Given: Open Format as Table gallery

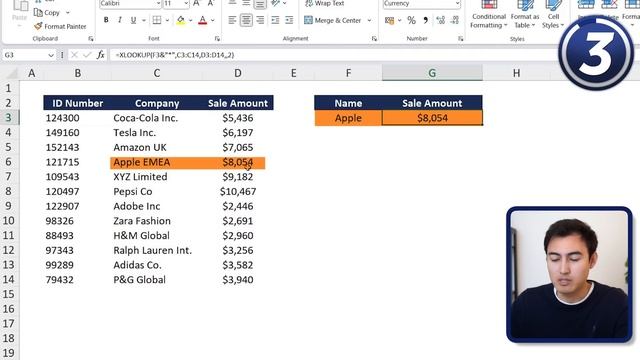Looking at the screenshot, I should [x=525, y=16].
